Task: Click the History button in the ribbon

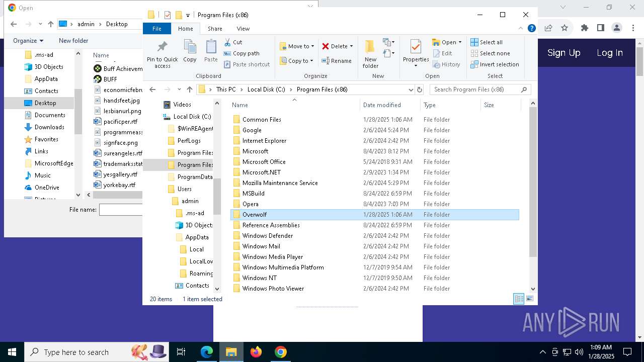Action: coord(446,64)
